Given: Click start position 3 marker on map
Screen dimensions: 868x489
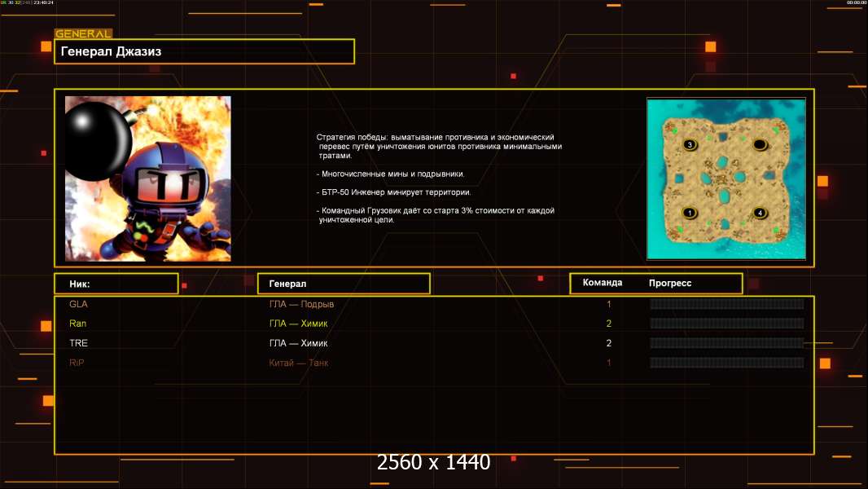Looking at the screenshot, I should 690,145.
